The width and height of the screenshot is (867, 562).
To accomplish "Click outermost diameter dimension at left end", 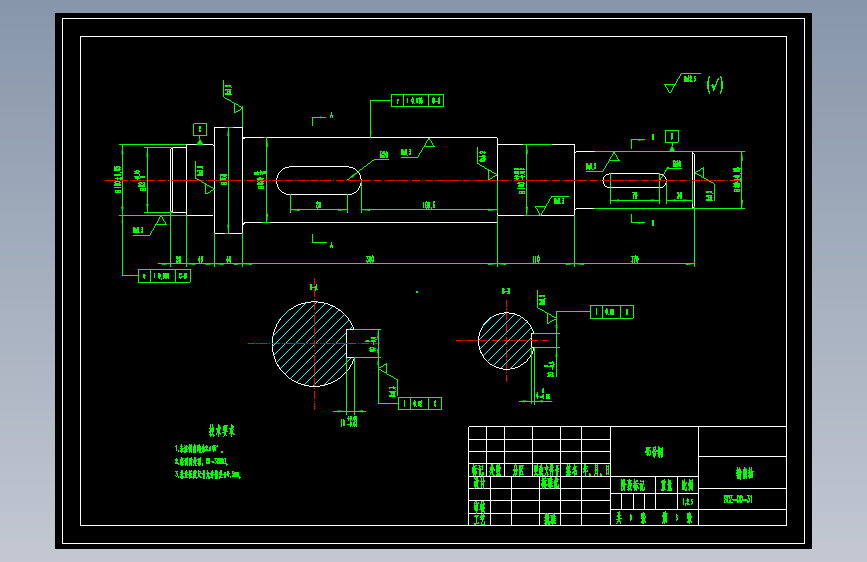I will [118, 179].
